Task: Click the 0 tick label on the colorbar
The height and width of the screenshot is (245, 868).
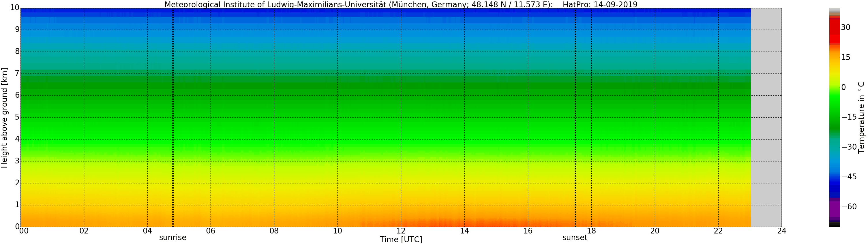Action: click(x=843, y=88)
